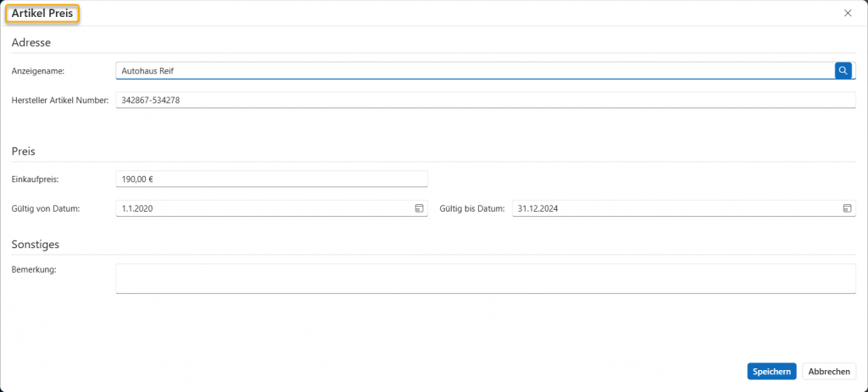Close the Artikel Preis dialog with X

point(848,13)
